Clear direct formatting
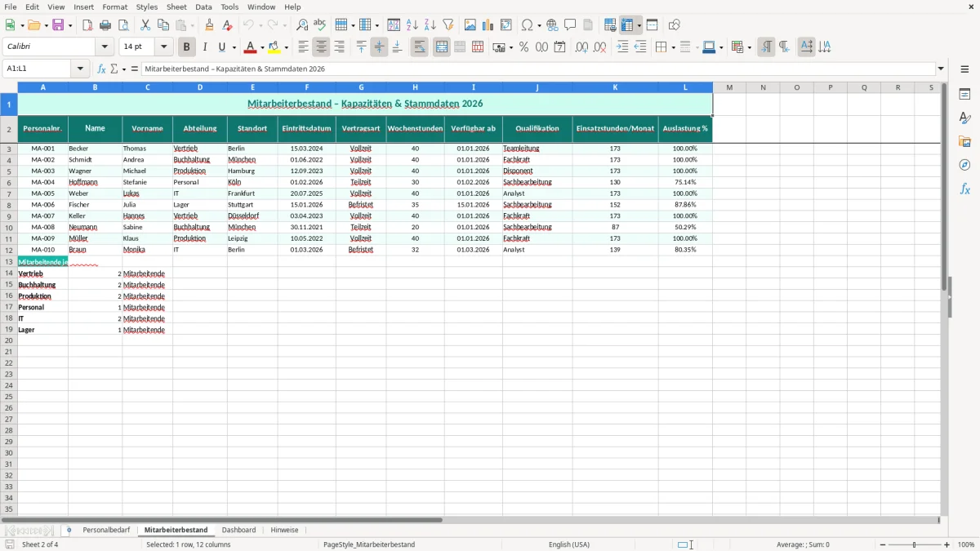Screen dimensions: 980x551 tap(227, 25)
